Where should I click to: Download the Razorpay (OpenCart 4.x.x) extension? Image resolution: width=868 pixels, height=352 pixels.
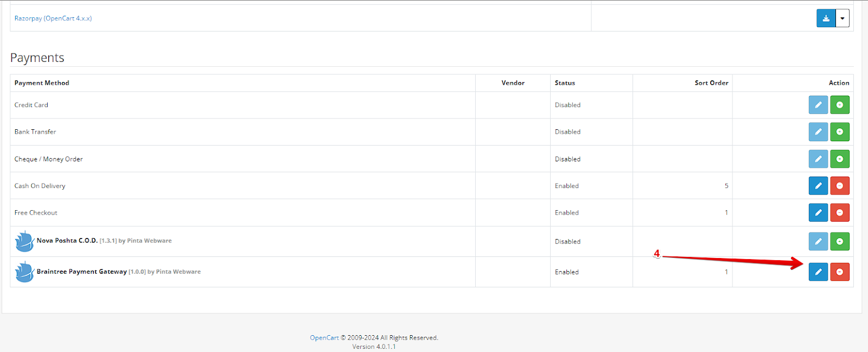tap(826, 18)
